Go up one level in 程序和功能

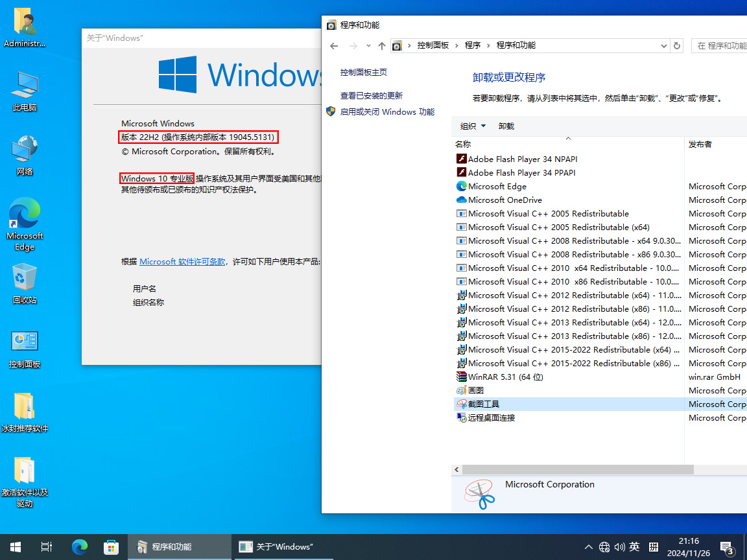pyautogui.click(x=381, y=46)
